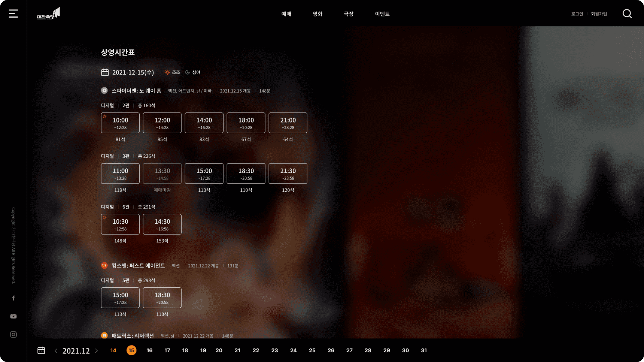Click the 2021.12 month label
This screenshot has height=362, width=644.
(x=76, y=351)
